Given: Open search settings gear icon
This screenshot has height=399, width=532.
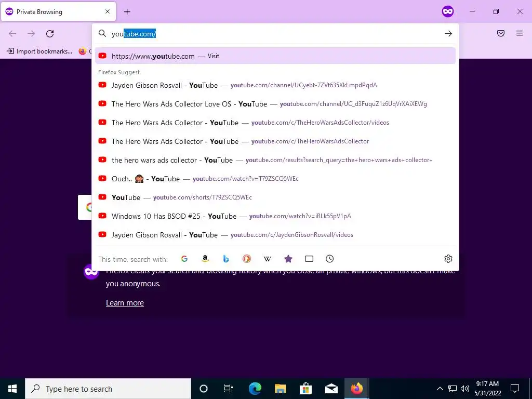Looking at the screenshot, I should 448,259.
